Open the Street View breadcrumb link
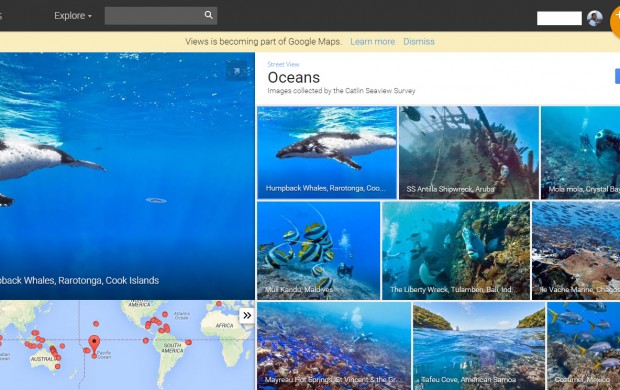 pyautogui.click(x=283, y=64)
